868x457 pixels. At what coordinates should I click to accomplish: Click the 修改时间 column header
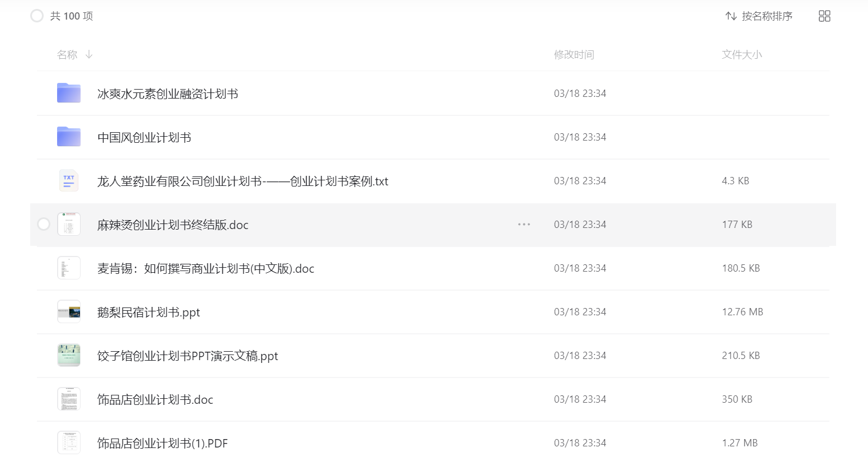(574, 54)
